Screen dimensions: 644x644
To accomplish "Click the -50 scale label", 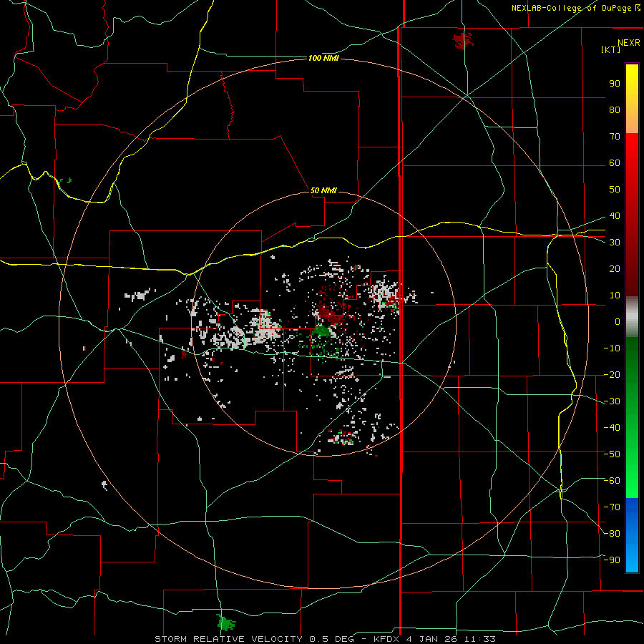I will coord(612,454).
